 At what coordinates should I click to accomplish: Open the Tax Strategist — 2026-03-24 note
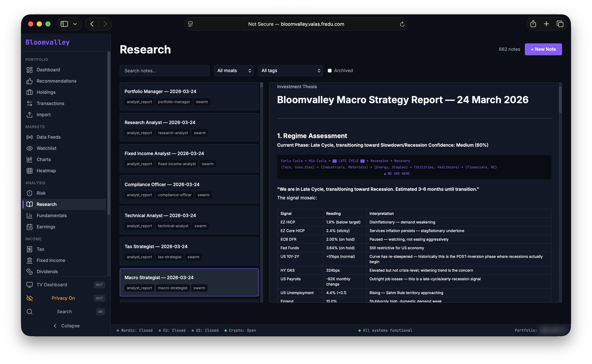point(189,251)
